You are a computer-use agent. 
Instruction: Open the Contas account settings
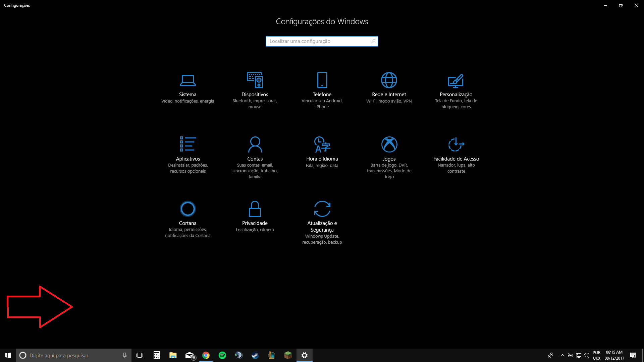255,158
